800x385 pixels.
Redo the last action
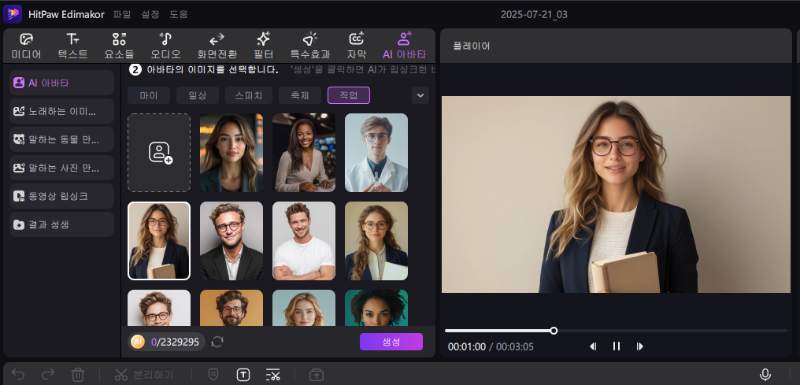(48, 375)
